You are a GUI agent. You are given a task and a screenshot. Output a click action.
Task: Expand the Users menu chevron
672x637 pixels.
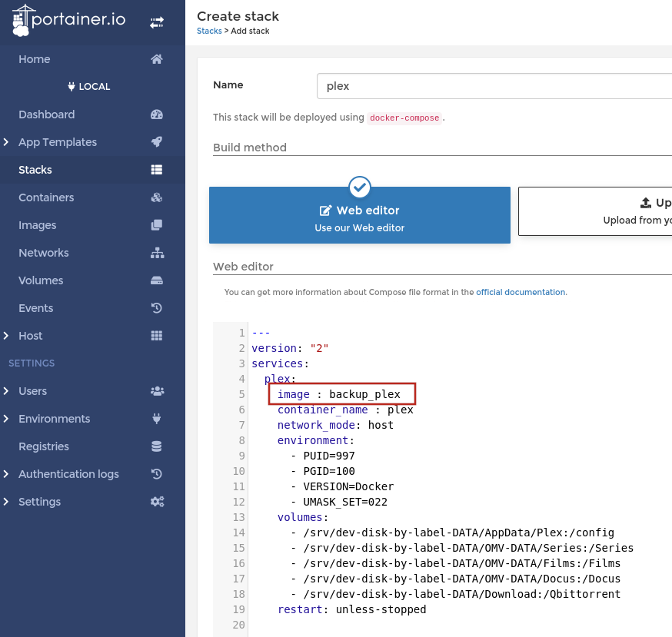[6, 391]
